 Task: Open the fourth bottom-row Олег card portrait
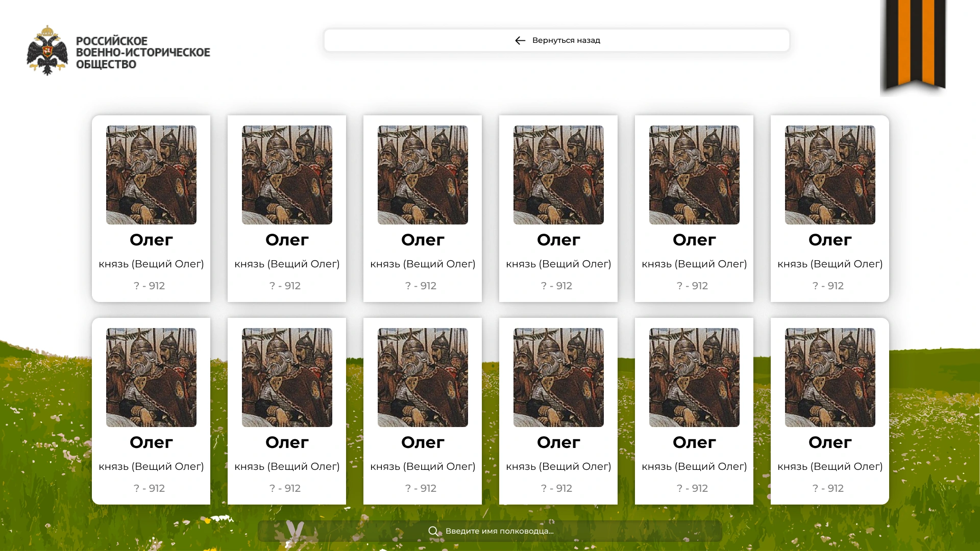tap(558, 378)
